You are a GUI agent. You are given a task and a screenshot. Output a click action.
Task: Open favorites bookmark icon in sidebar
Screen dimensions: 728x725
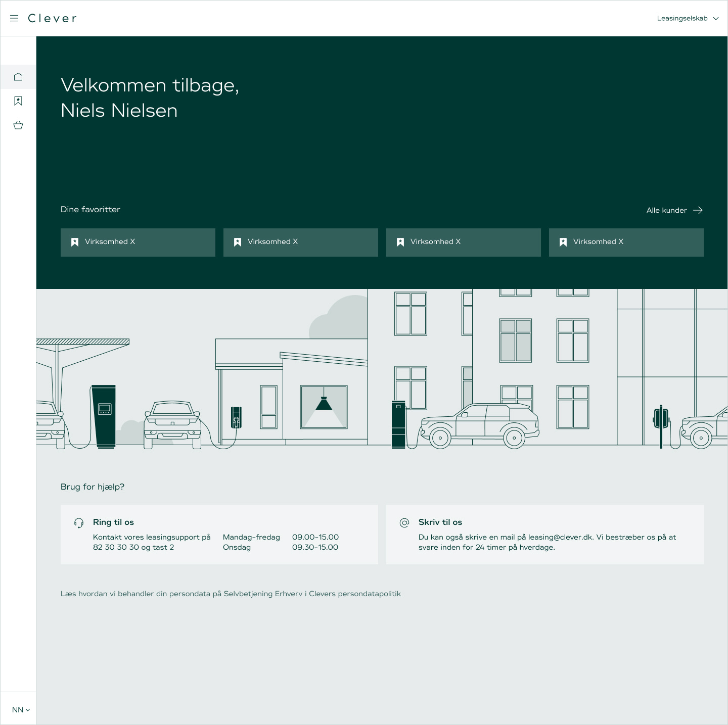[x=18, y=101]
